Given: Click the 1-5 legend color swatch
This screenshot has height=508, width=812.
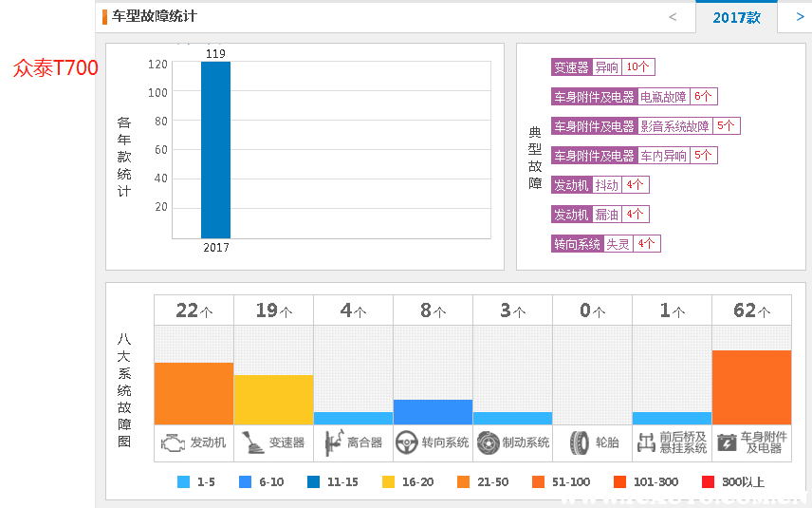Looking at the screenshot, I should [183, 482].
